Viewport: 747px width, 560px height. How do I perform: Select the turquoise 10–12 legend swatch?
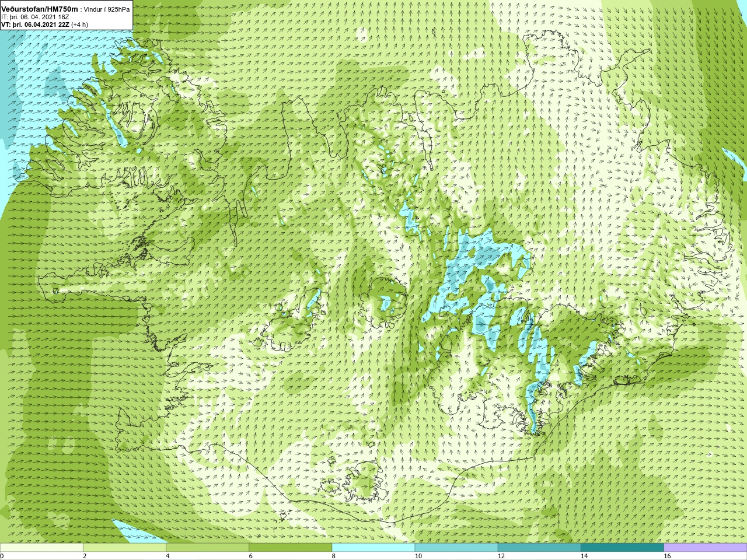point(456,548)
